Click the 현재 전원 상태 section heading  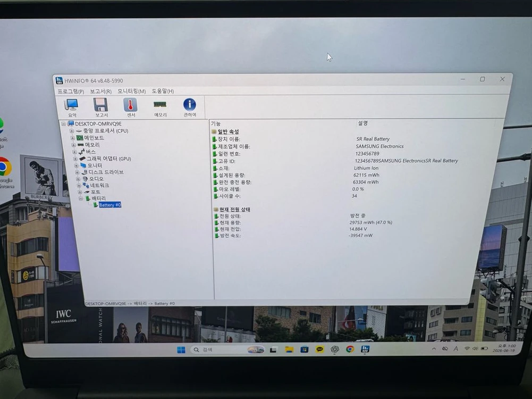pos(235,209)
